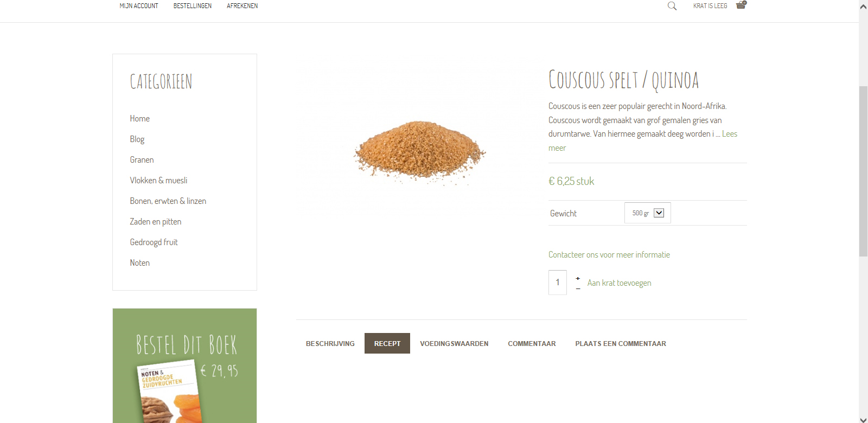868x423 pixels.
Task: Click the scrollbar up arrow
Action: [x=863, y=7]
